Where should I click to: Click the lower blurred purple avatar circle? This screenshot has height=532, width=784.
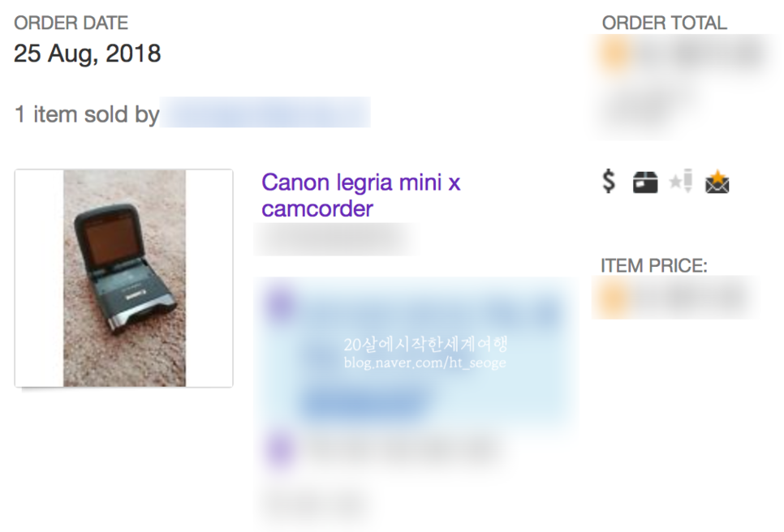pyautogui.click(x=279, y=448)
